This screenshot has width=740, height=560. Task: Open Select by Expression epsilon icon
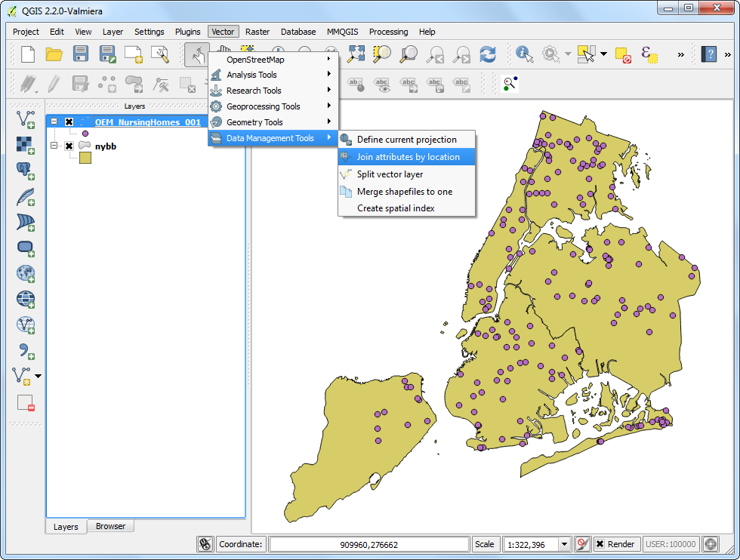(x=649, y=55)
